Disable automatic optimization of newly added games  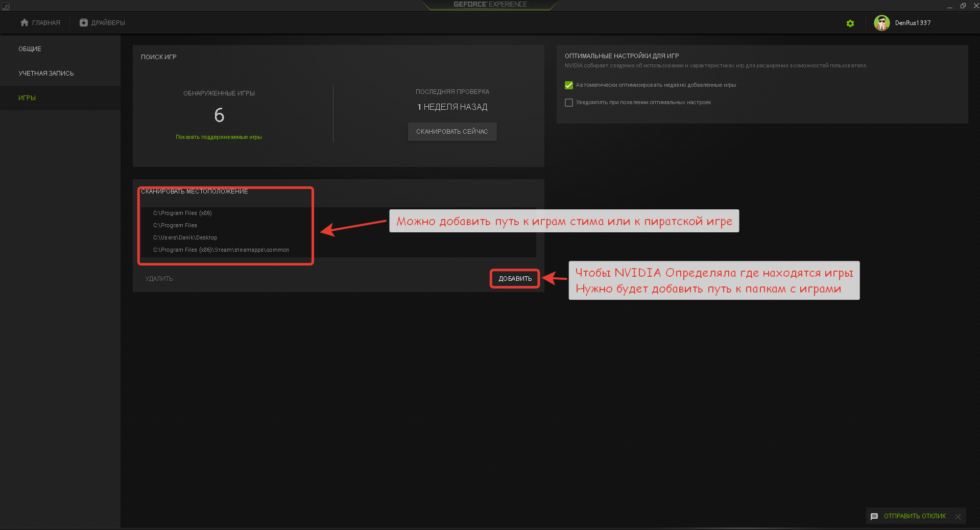[x=569, y=85]
